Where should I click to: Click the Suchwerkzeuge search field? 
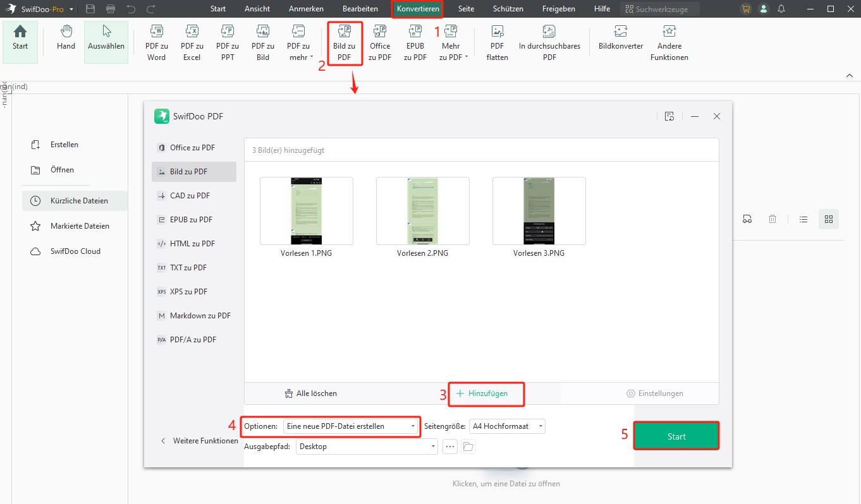[659, 9]
